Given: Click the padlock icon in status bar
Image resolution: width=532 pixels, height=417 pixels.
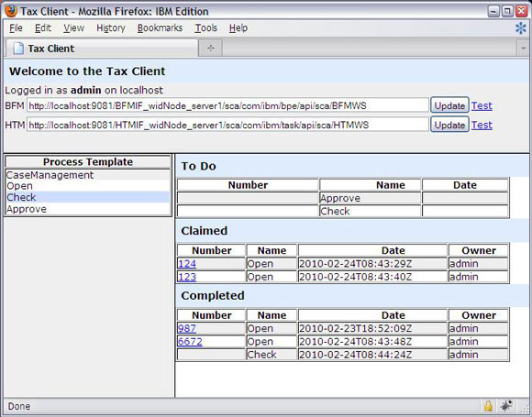Looking at the screenshot, I should click(488, 405).
